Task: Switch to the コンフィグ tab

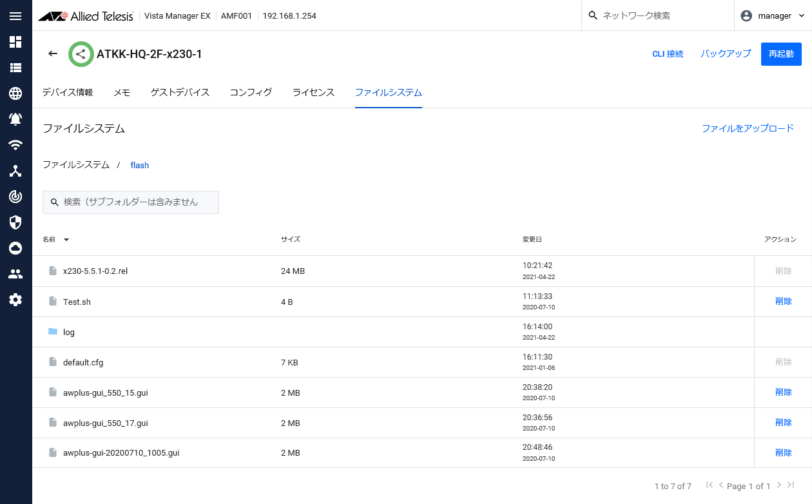Action: (251, 92)
